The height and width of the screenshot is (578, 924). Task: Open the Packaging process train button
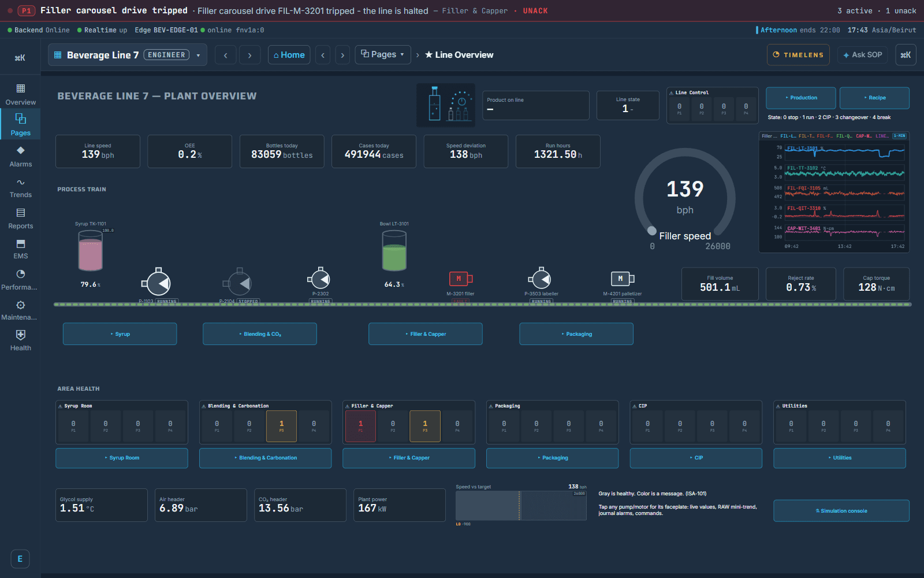(x=576, y=334)
